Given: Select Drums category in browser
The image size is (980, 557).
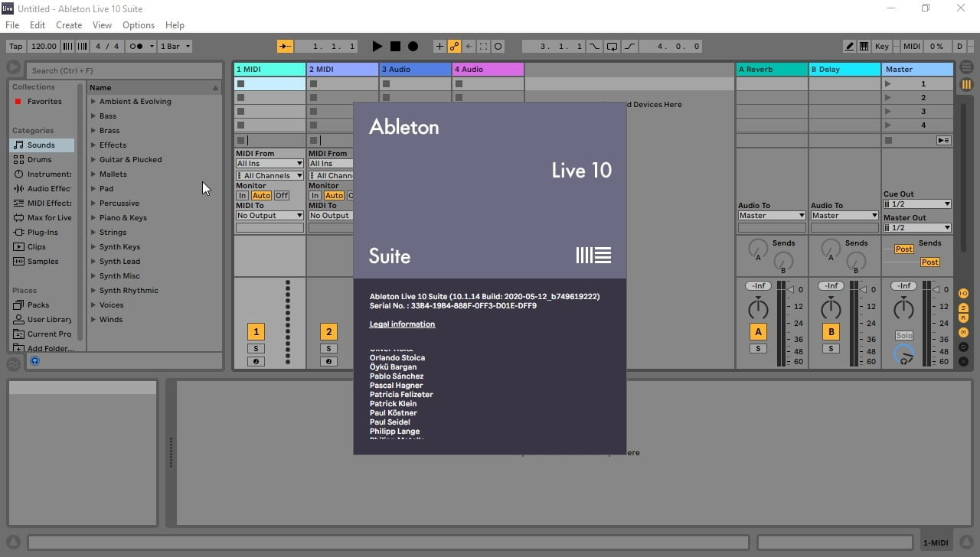Looking at the screenshot, I should [40, 159].
